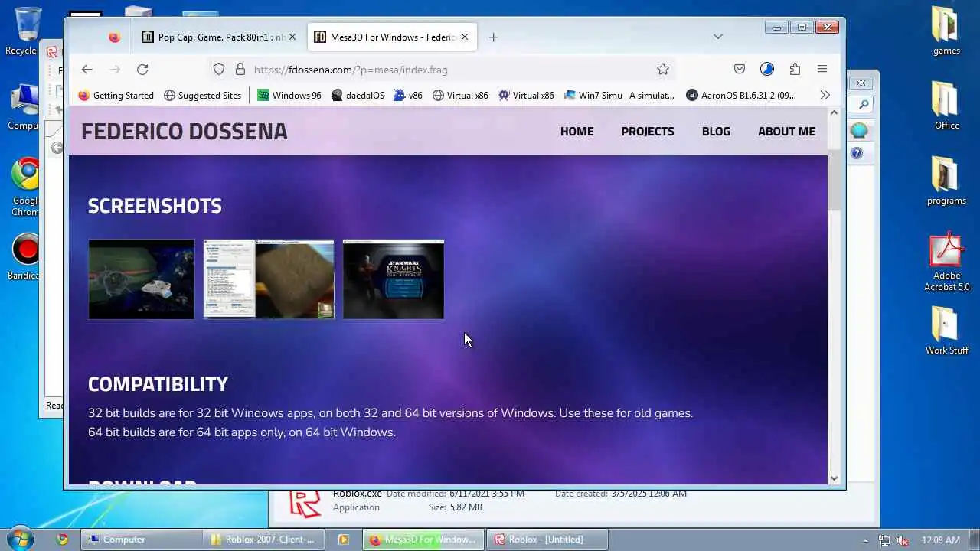
Task: Open the Save to Pocket icon
Action: [740, 70]
